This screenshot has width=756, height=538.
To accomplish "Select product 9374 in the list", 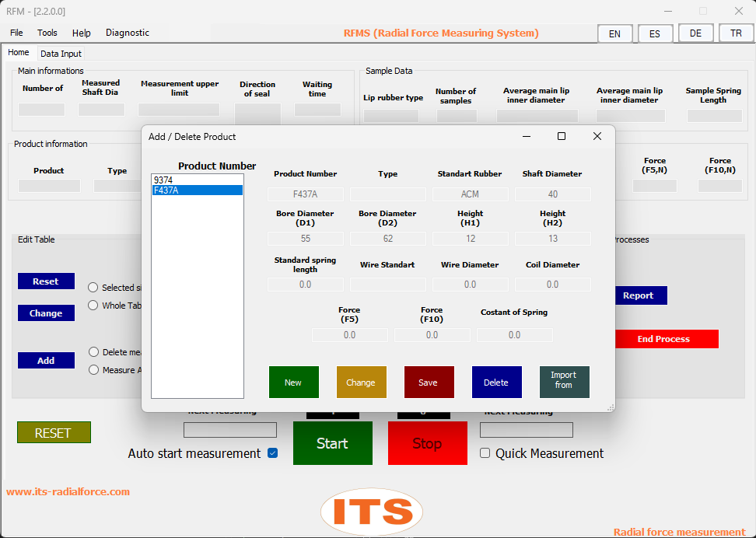I will pos(163,180).
